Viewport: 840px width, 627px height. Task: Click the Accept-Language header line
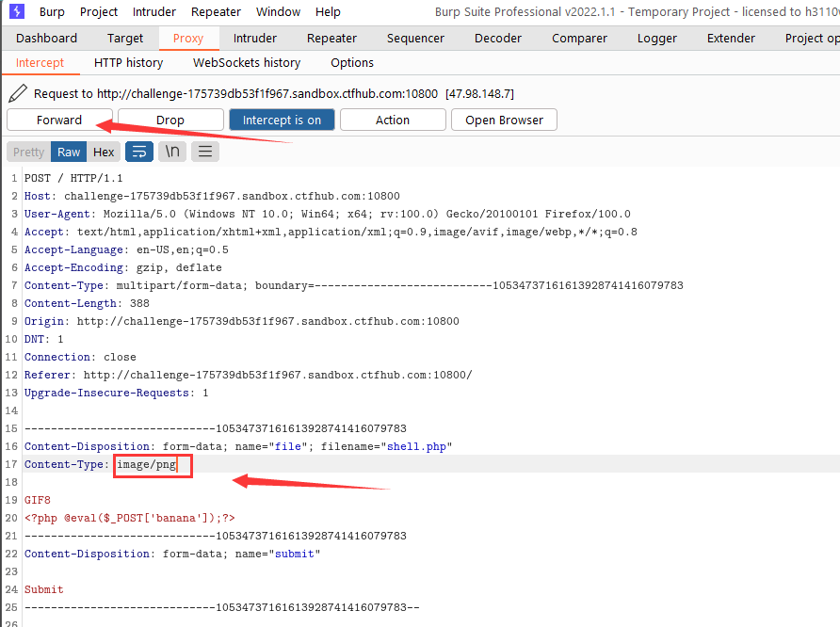click(126, 250)
